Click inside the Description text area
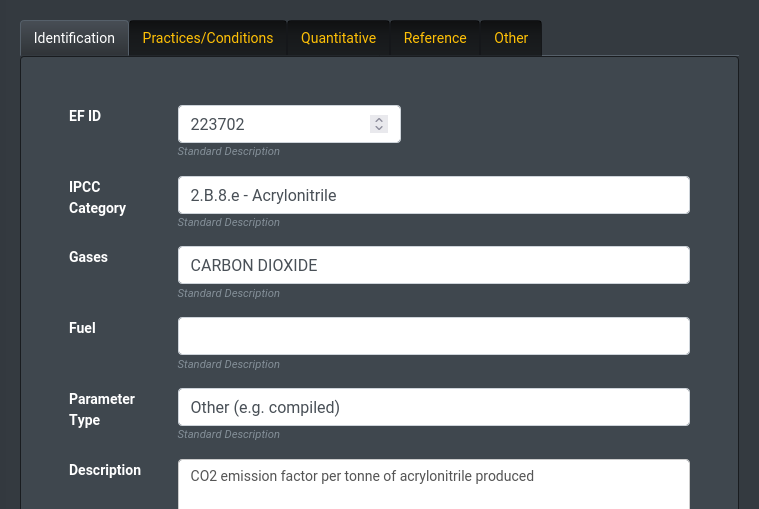This screenshot has height=509, width=759. click(x=433, y=483)
